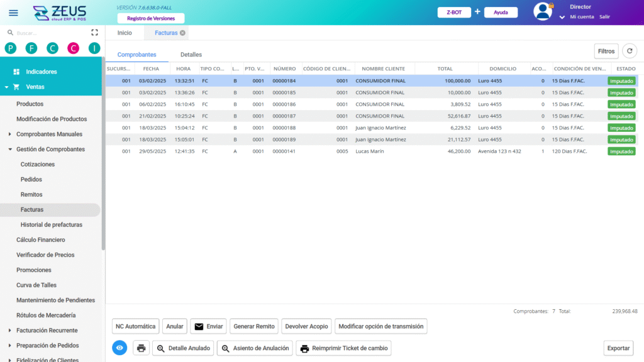Open Pedidos in the sidebar
This screenshot has height=362, width=644.
pos(31,180)
